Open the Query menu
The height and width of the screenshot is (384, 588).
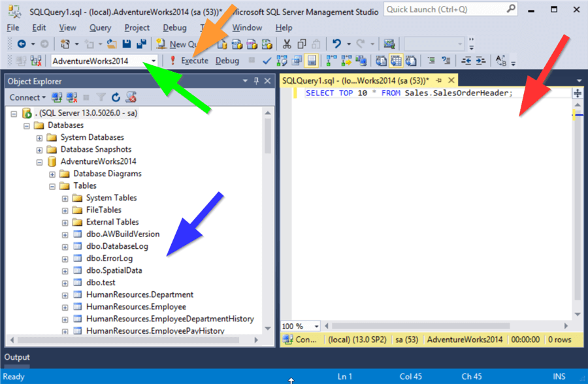tap(100, 27)
